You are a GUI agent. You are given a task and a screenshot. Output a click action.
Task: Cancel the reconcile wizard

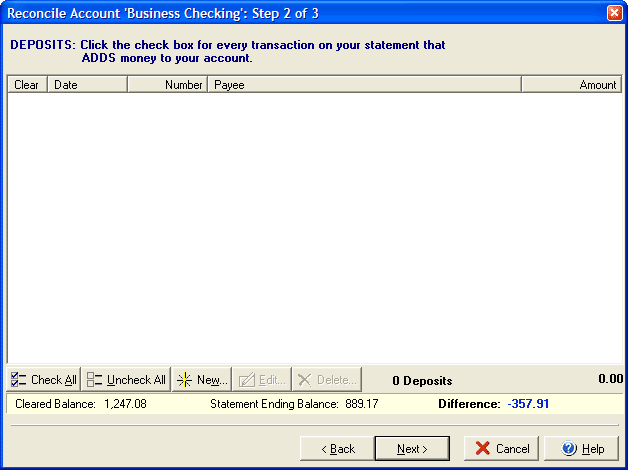(x=501, y=449)
